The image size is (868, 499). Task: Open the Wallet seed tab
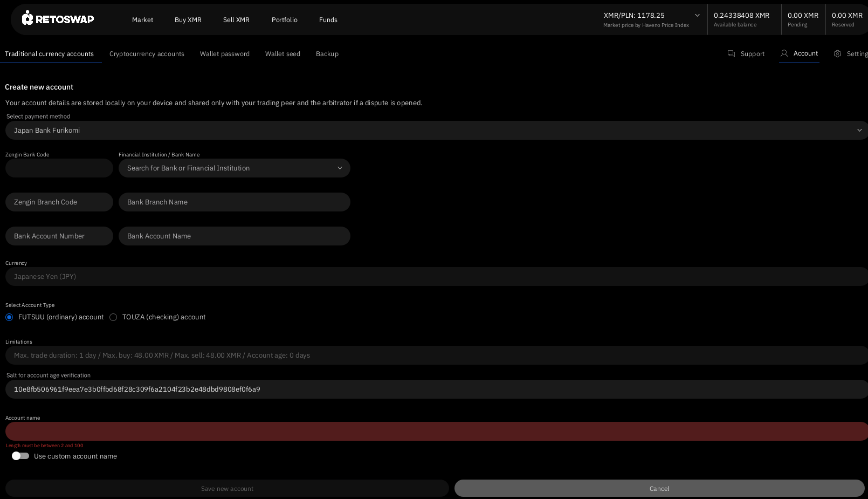[283, 54]
